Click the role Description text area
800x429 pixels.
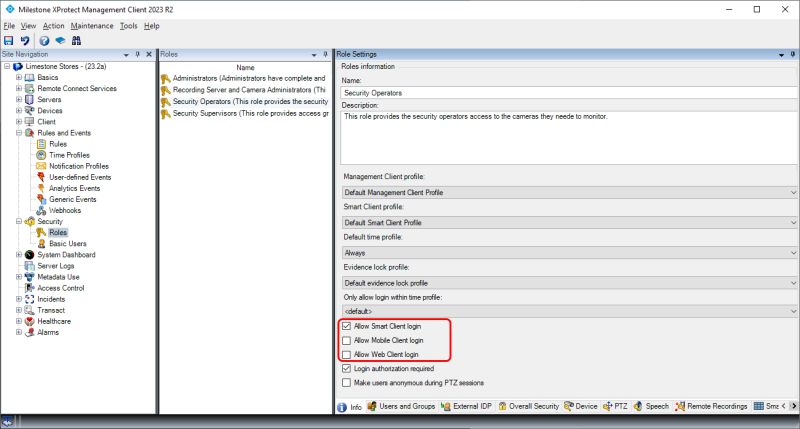point(569,138)
